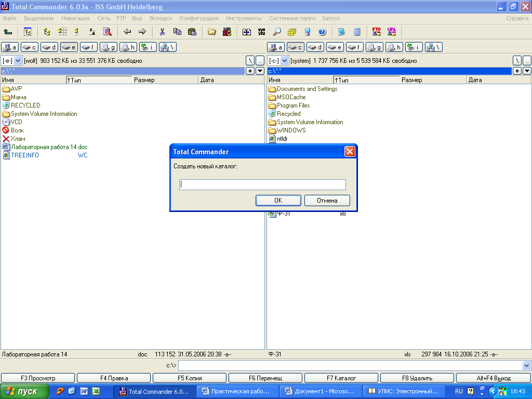The height and width of the screenshot is (399, 532).
Task: Expand the command line history dropdown
Action: pos(526,365)
